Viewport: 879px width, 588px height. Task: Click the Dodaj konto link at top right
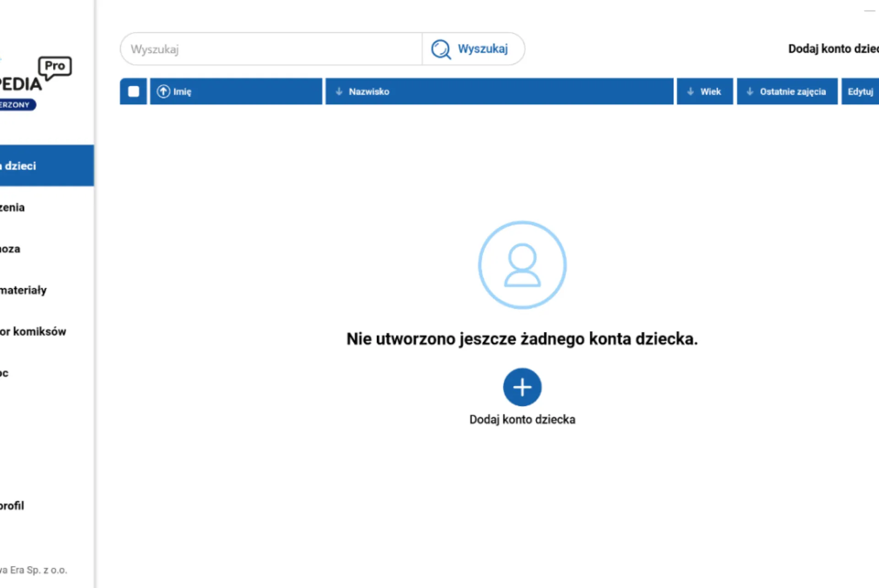coord(833,49)
